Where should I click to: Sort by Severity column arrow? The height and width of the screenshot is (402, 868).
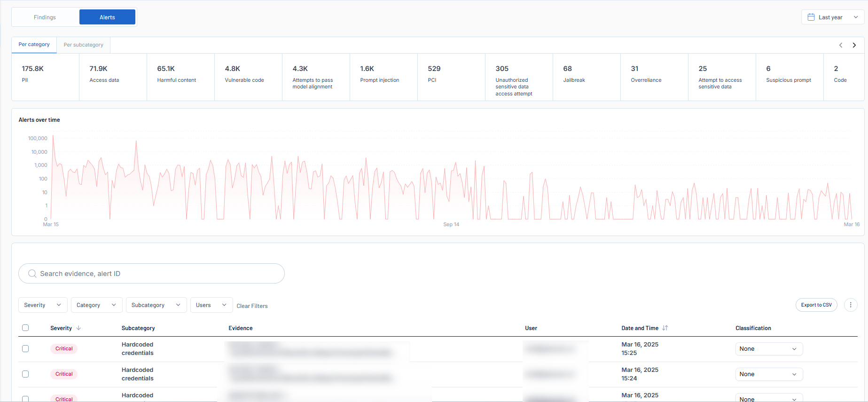point(78,328)
